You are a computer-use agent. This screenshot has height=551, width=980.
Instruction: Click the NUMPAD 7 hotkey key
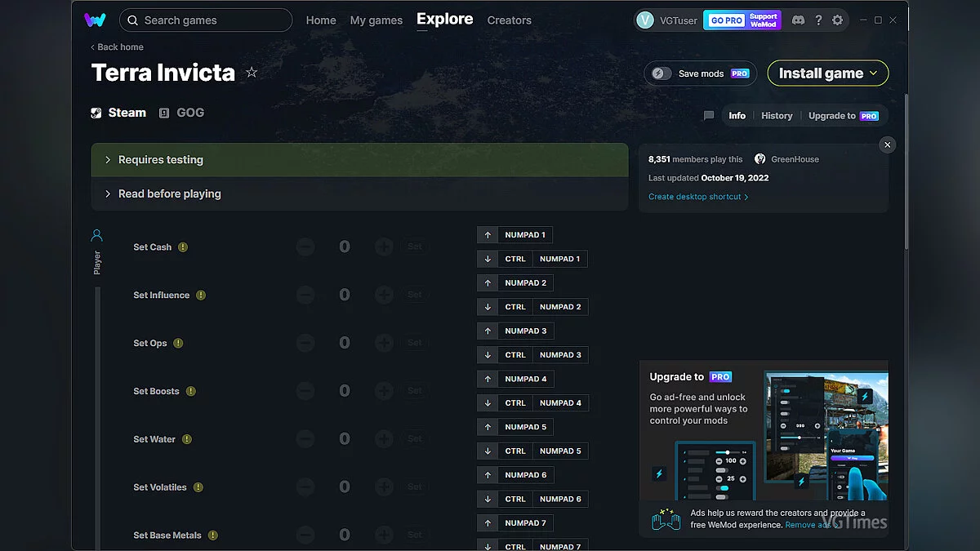pos(526,523)
